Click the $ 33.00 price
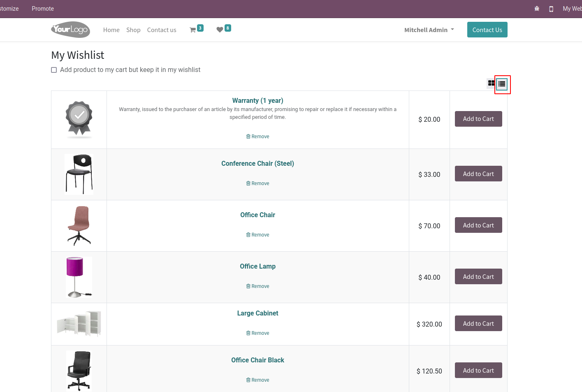Image resolution: width=582 pixels, height=392 pixels. pyautogui.click(x=429, y=174)
